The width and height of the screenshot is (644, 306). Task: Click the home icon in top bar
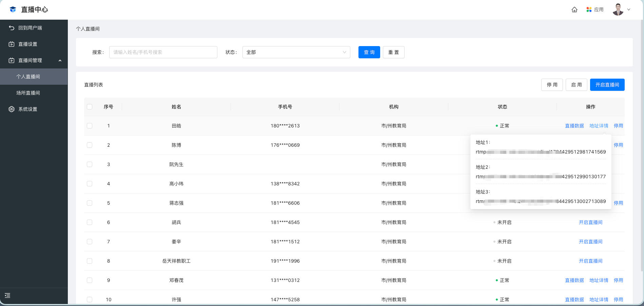point(574,9)
